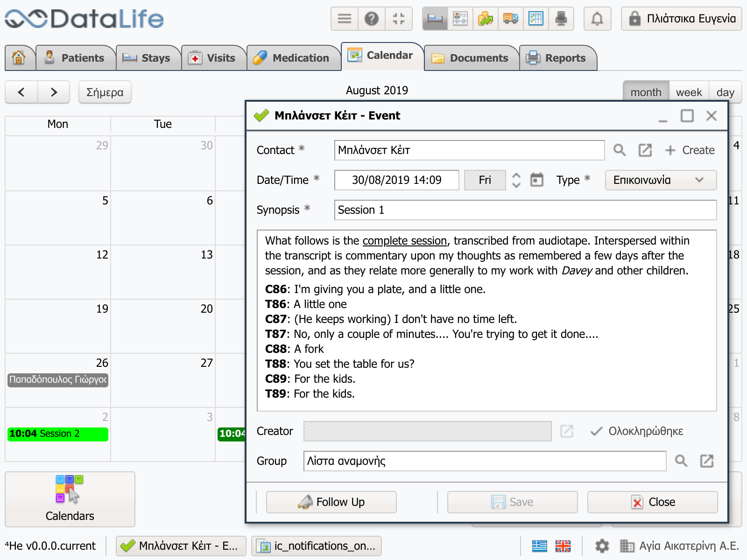Toggle the Ολοκληρώθηκε completed checkmark

[x=596, y=431]
